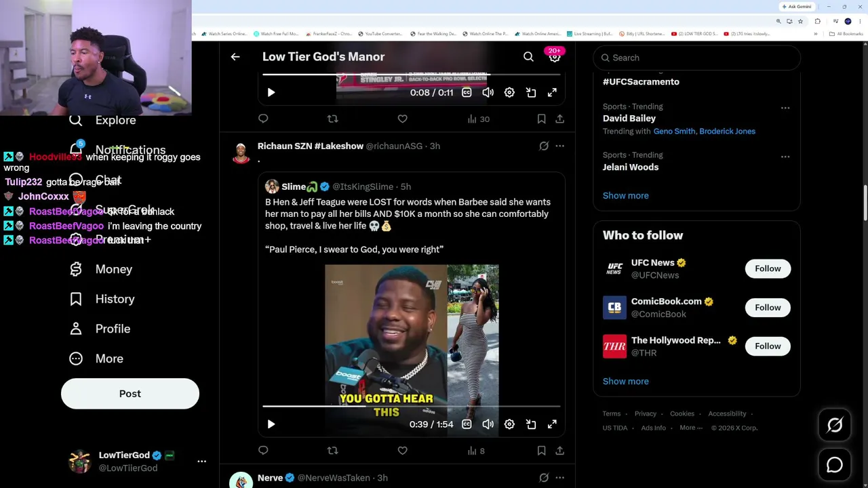Open the Geno Smith trending link
Image resolution: width=868 pixels, height=488 pixels.
tap(674, 131)
